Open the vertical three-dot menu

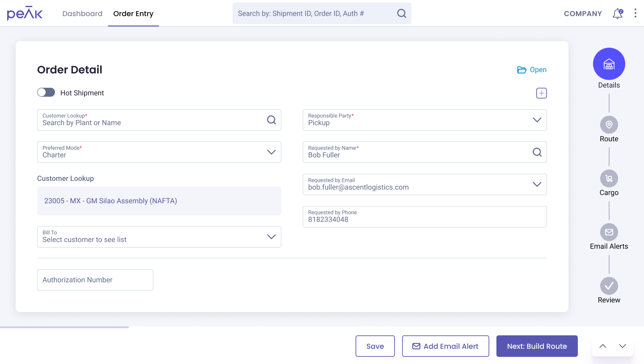click(636, 13)
